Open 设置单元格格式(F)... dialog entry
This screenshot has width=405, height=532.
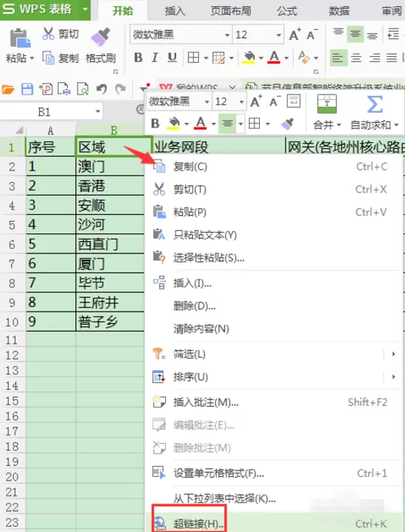(274, 473)
